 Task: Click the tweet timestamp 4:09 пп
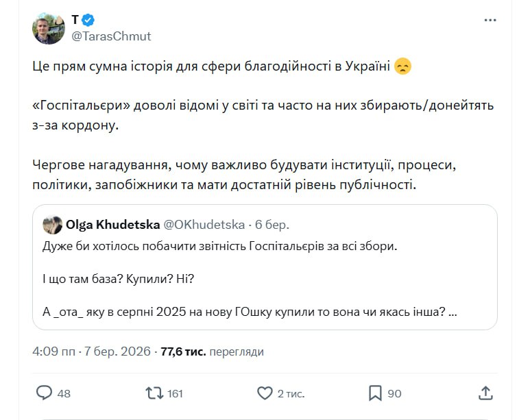tap(55, 351)
